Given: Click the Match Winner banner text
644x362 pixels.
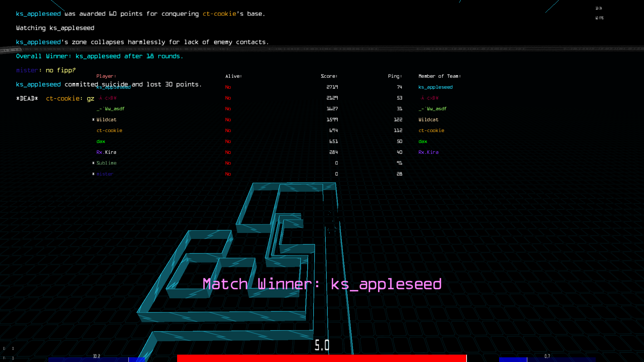Looking at the screenshot, I should 322,284.
